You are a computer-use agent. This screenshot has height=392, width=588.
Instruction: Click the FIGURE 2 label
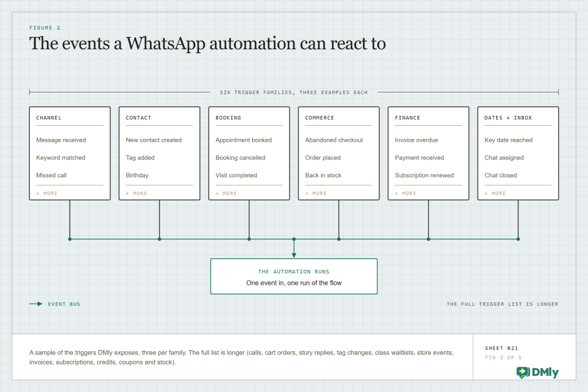click(x=45, y=28)
